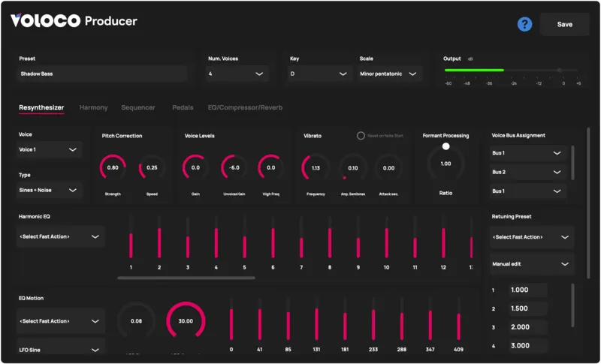Click the Voloco Producer logo

[x=74, y=21]
